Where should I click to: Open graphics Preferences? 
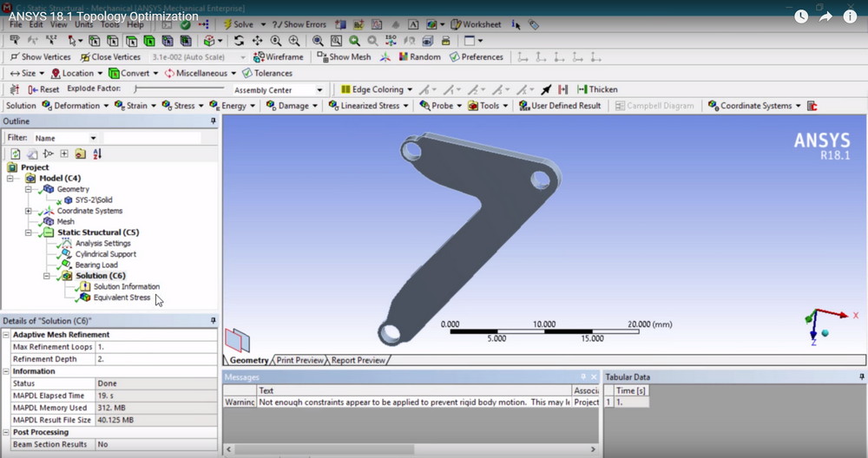[x=477, y=57]
